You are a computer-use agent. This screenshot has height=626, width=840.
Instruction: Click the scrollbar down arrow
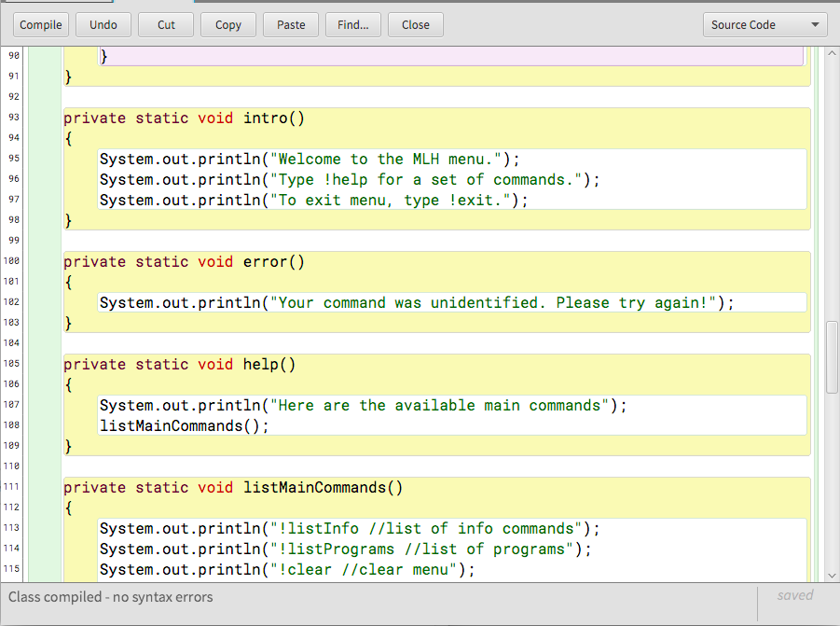pos(832,576)
